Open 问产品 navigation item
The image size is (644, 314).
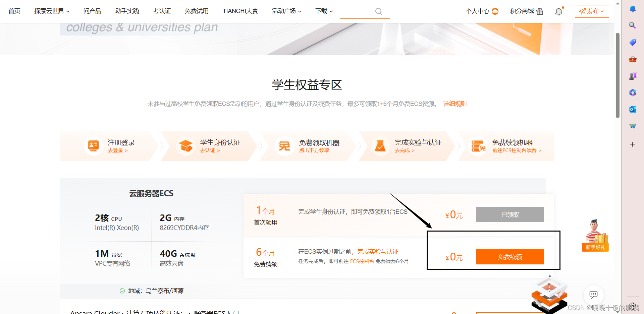(x=92, y=11)
